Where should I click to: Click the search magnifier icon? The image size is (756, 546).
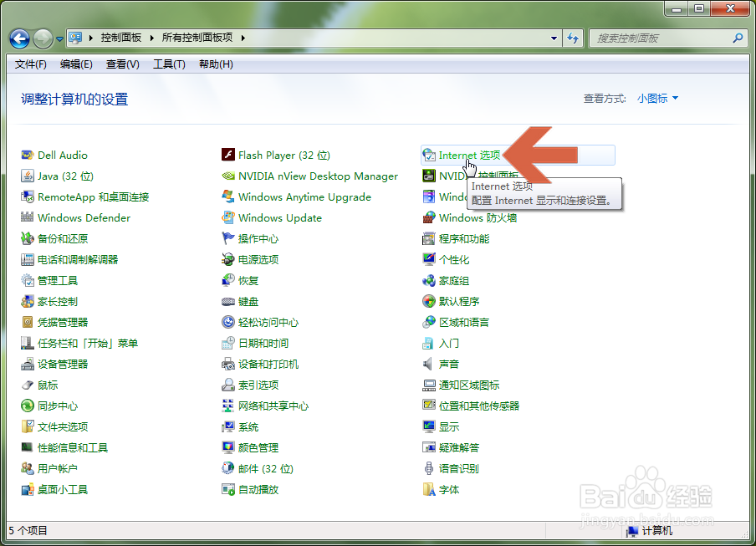[738, 38]
